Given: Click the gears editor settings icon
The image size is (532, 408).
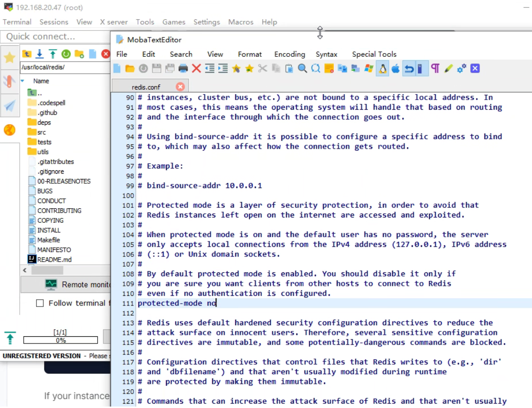Looking at the screenshot, I should 462,69.
